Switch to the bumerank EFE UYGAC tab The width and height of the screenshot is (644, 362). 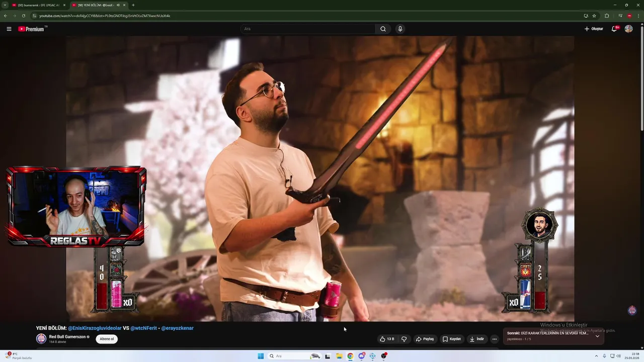[x=39, y=5]
